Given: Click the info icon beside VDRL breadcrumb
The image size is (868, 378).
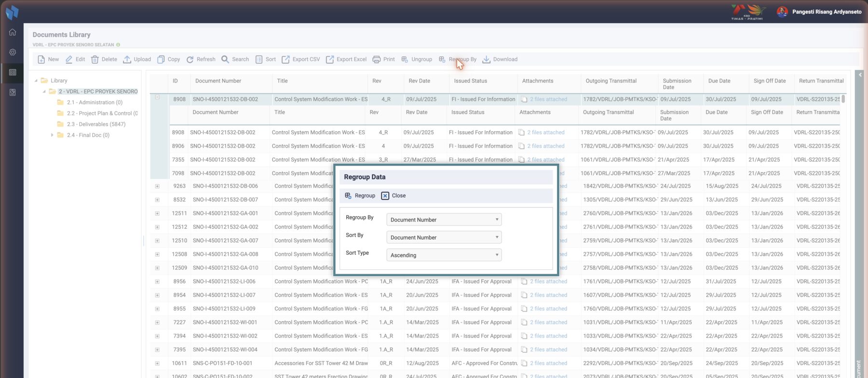Looking at the screenshot, I should (118, 45).
